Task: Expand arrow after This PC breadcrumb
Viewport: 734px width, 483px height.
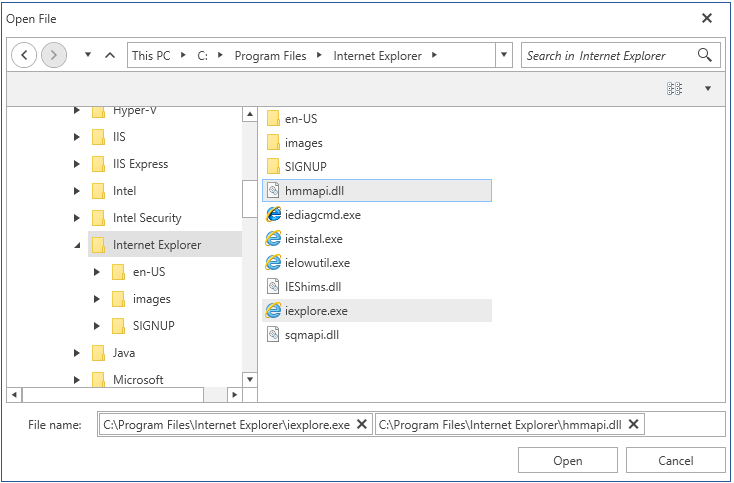Action: [x=183, y=55]
